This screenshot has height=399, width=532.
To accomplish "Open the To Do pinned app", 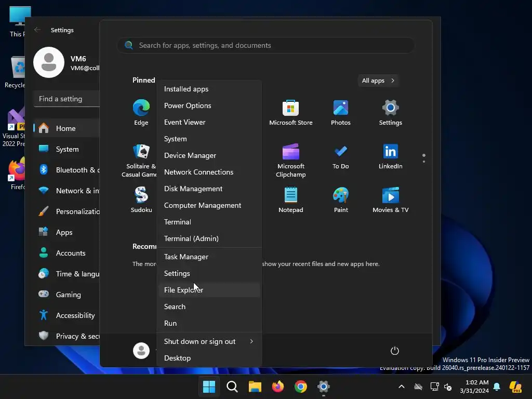I will 341,156.
